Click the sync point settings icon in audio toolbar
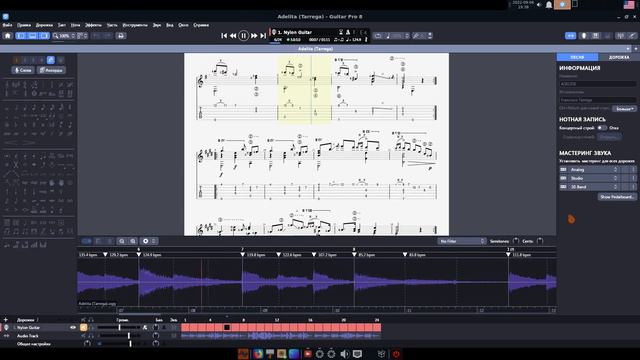 point(146,241)
